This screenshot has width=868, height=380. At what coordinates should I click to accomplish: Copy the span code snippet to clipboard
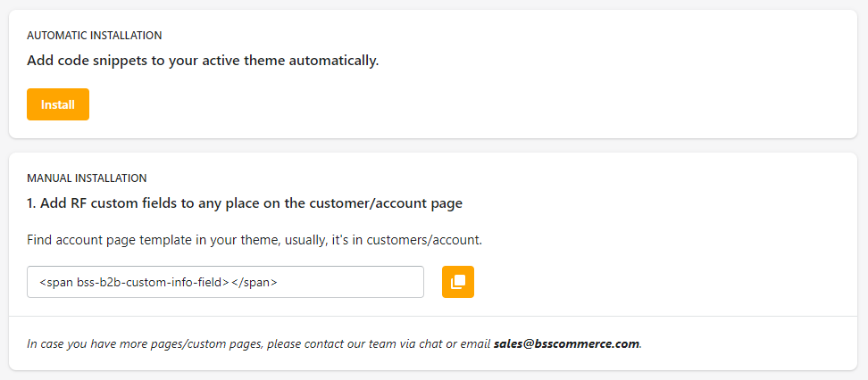458,282
